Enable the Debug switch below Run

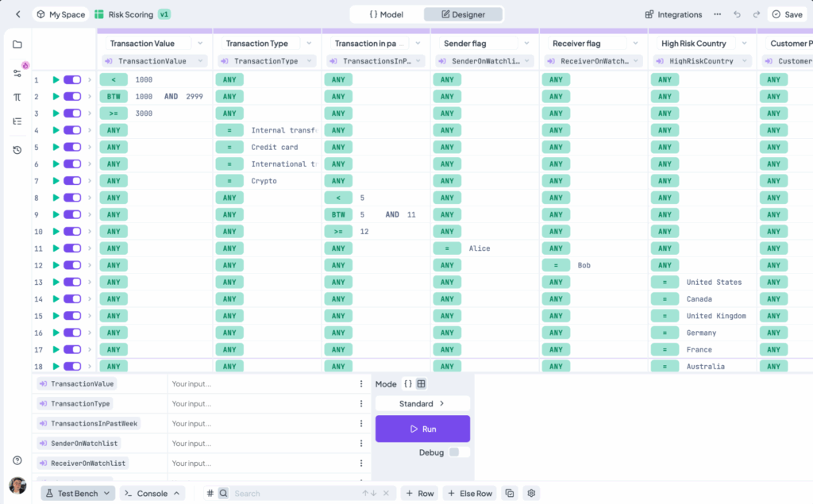454,452
